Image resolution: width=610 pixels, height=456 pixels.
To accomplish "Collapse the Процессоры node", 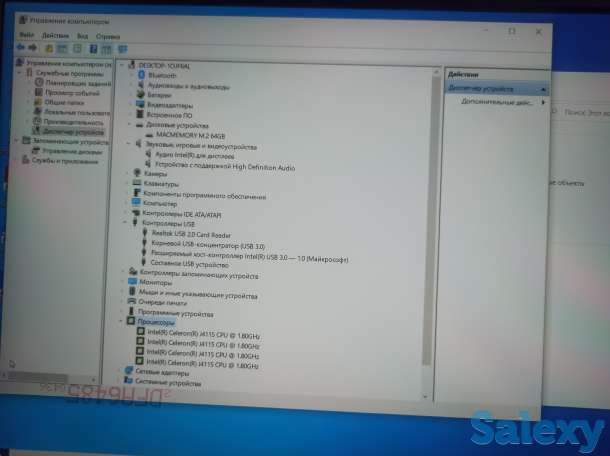I will click(x=121, y=322).
